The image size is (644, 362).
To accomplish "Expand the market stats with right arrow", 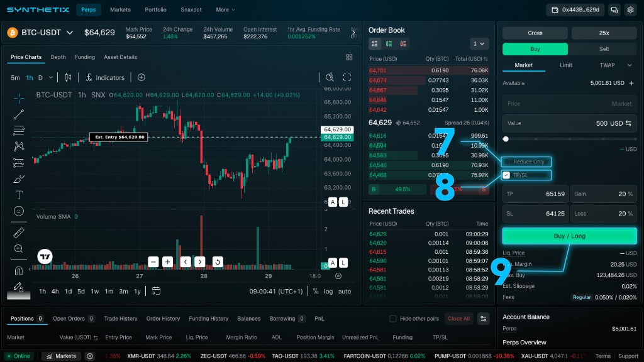I will (353, 33).
